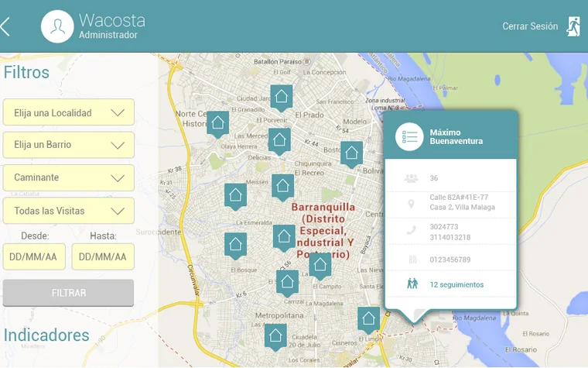Screen dimensions: 588x368
Task: Click the El Prado label on map
Action: click(x=309, y=115)
